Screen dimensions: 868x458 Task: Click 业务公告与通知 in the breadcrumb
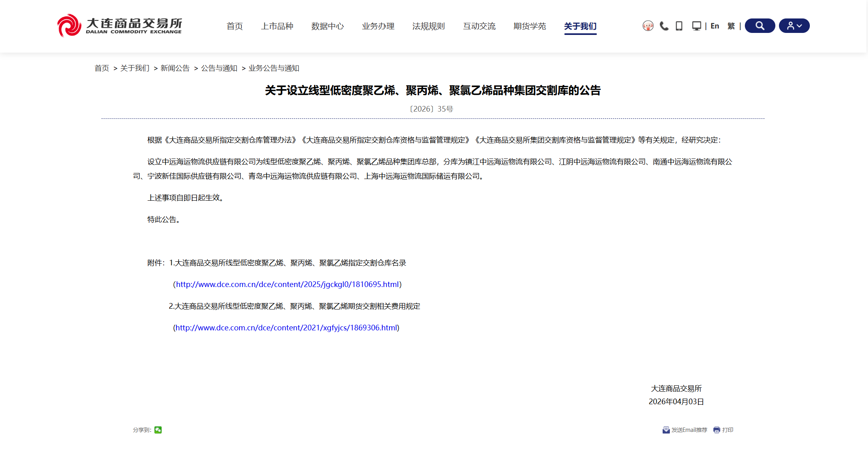pos(274,68)
